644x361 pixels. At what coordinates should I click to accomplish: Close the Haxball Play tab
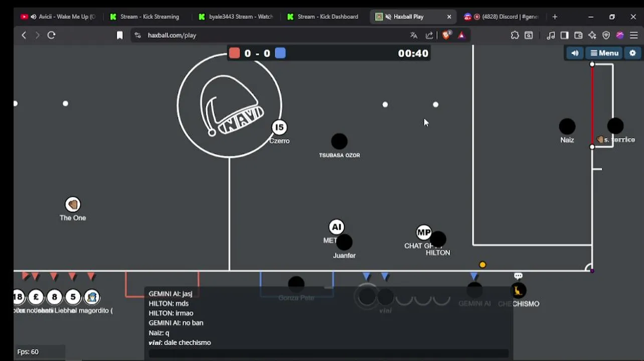click(449, 17)
